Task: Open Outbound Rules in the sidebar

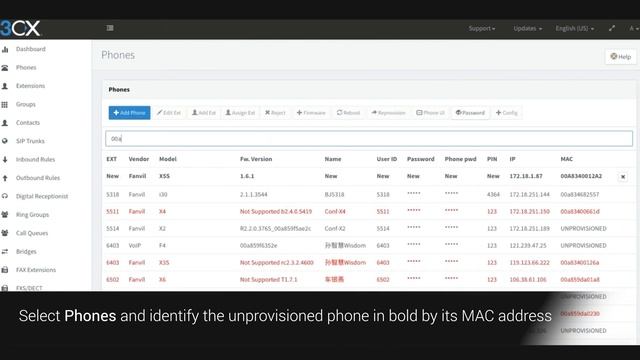Action: coord(38,178)
